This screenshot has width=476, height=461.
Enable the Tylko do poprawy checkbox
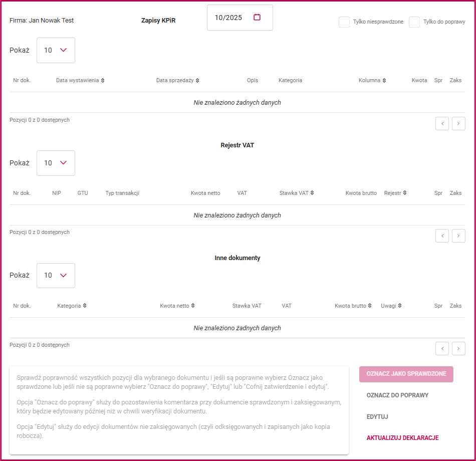click(414, 22)
